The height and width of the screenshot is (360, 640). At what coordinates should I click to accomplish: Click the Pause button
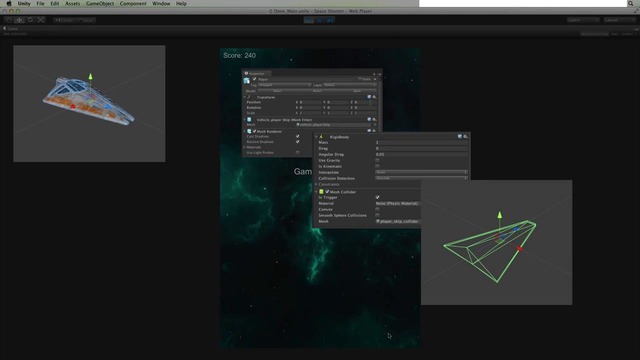pos(320,20)
